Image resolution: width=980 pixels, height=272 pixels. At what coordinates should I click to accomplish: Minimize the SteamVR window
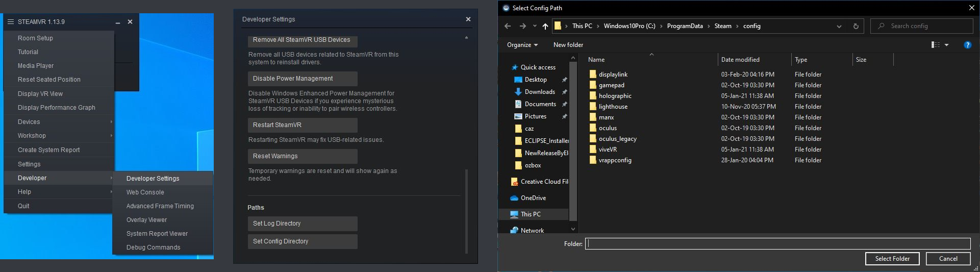click(118, 22)
